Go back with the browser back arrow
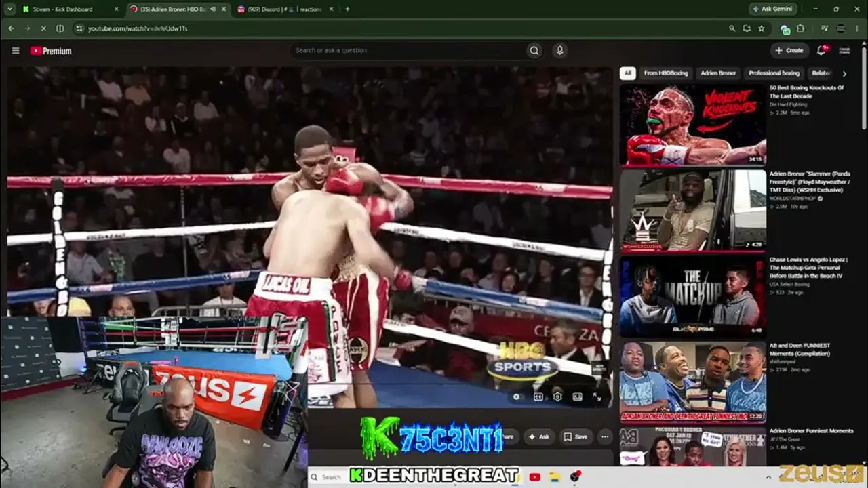The image size is (868, 488). tap(12, 28)
